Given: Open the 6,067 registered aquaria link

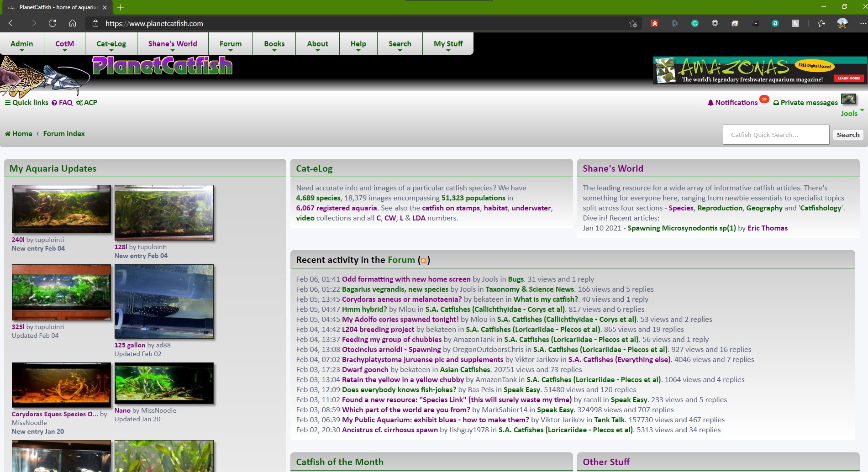Looking at the screenshot, I should 337,208.
